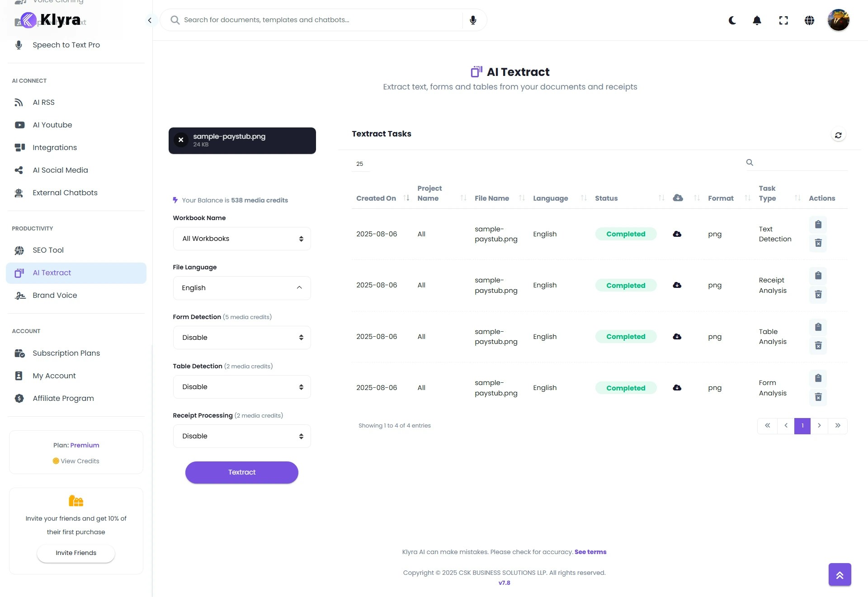Click the notification bell
The image size is (868, 597).
(757, 20)
